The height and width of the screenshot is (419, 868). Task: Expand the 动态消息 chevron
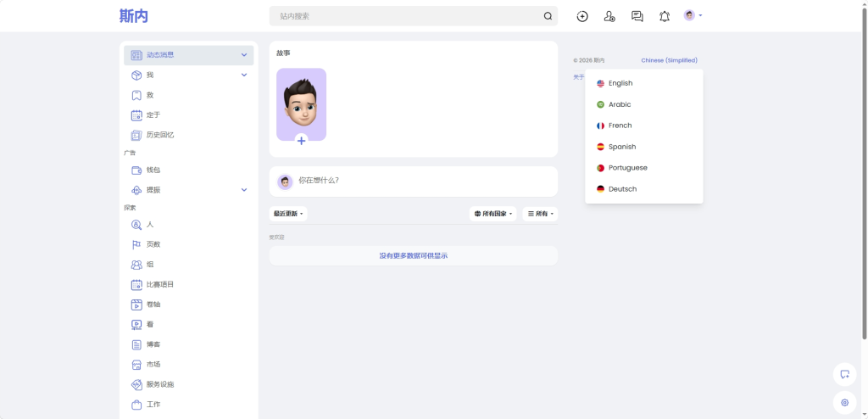(x=244, y=55)
